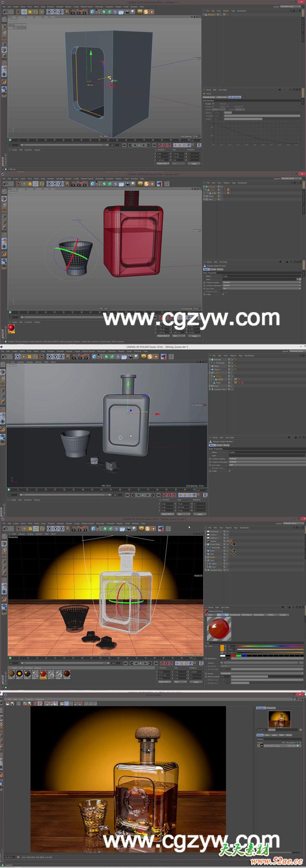
Task: Open the MoGraph menu in the cube-cutout window
Action: coord(99,7)
